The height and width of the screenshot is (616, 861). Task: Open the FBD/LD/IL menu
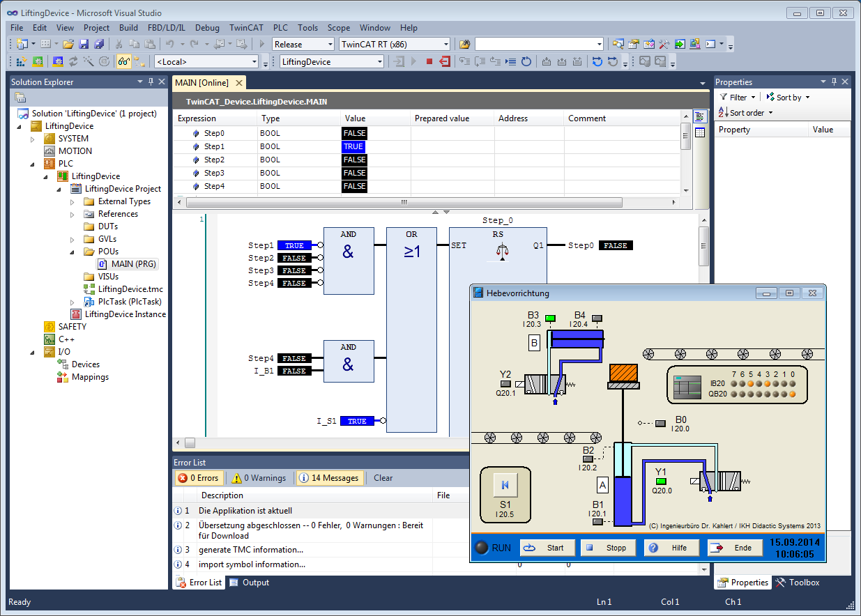tap(165, 28)
